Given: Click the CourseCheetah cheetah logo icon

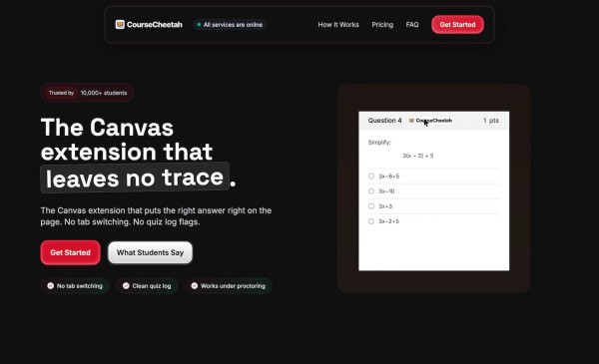Looking at the screenshot, I should (120, 24).
